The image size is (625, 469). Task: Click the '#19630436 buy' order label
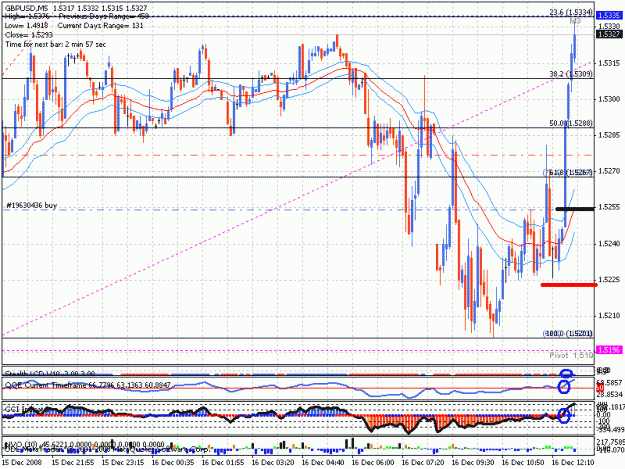31,205
